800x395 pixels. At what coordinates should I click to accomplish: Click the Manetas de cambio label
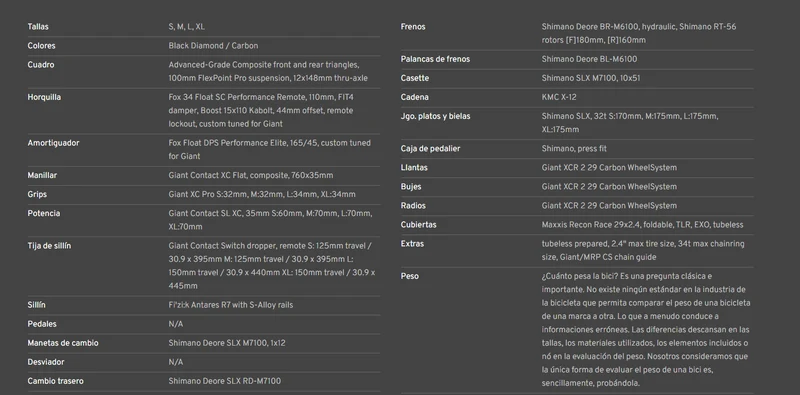63,343
